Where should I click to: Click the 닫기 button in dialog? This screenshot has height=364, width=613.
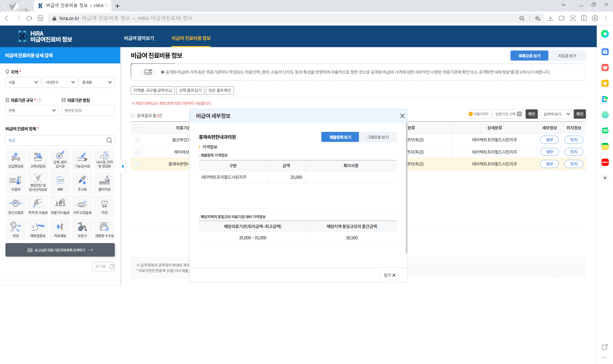[x=389, y=275]
